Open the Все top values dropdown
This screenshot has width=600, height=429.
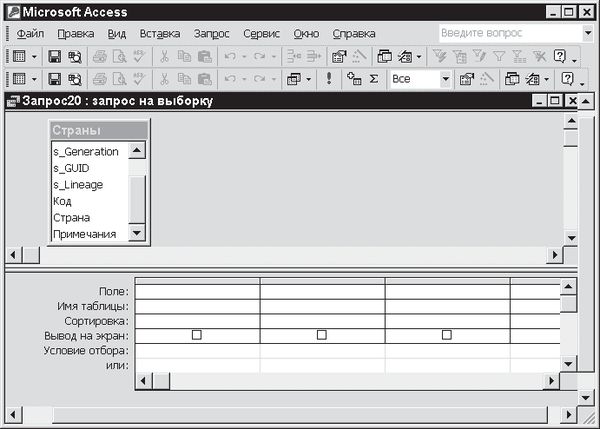coord(444,78)
